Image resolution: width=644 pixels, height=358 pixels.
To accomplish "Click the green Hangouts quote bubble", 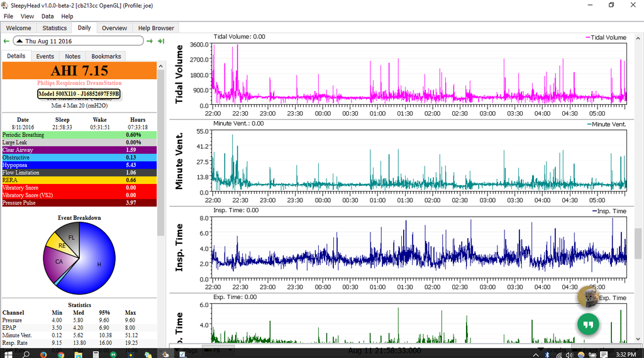I will pyautogui.click(x=588, y=325).
